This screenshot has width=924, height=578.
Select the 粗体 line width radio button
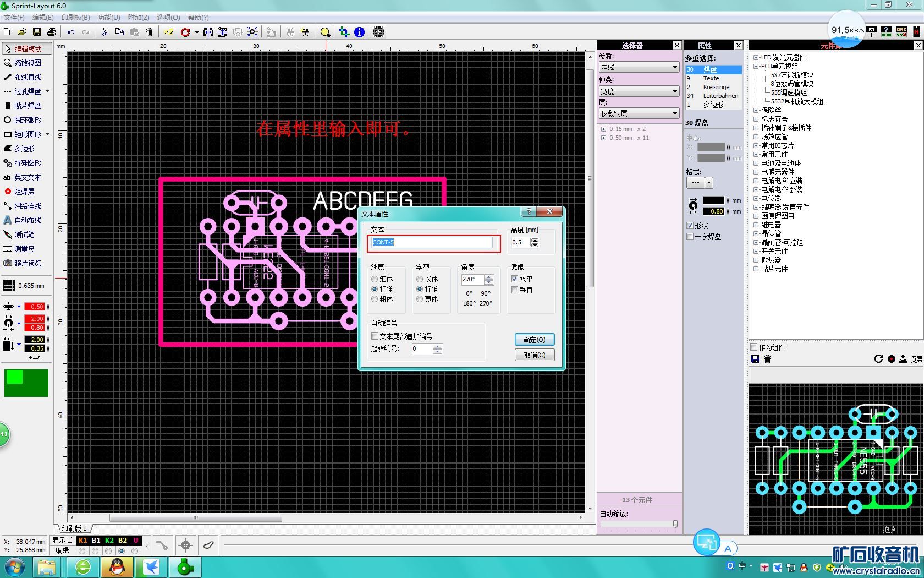375,299
